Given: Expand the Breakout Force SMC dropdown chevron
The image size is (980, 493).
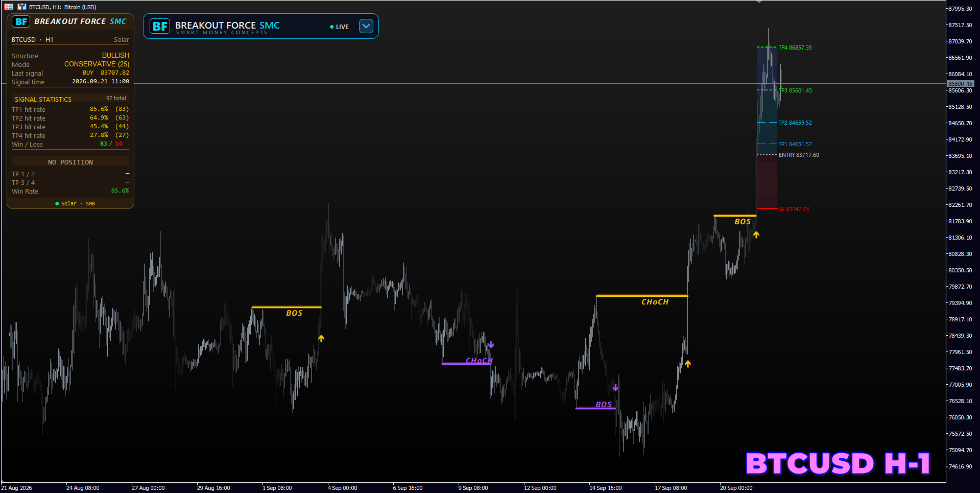Looking at the screenshot, I should click(x=366, y=26).
